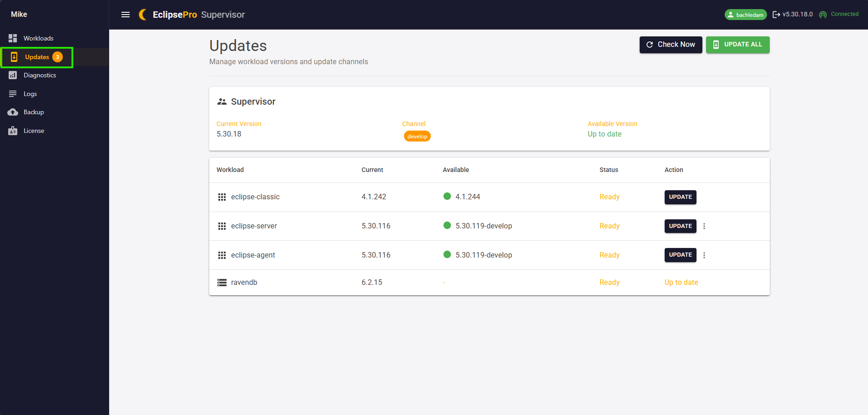This screenshot has width=868, height=415.
Task: Click the orange badge showing 3 updates
Action: point(57,57)
